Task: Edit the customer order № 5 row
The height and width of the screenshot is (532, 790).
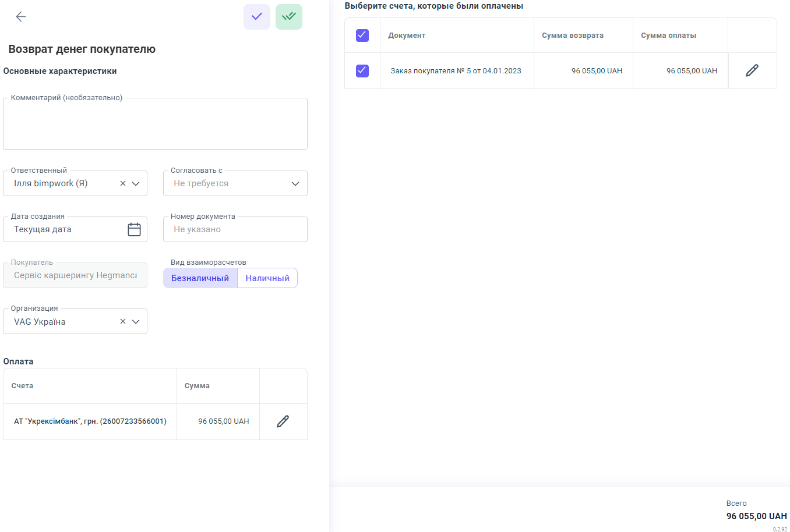Action: click(752, 70)
